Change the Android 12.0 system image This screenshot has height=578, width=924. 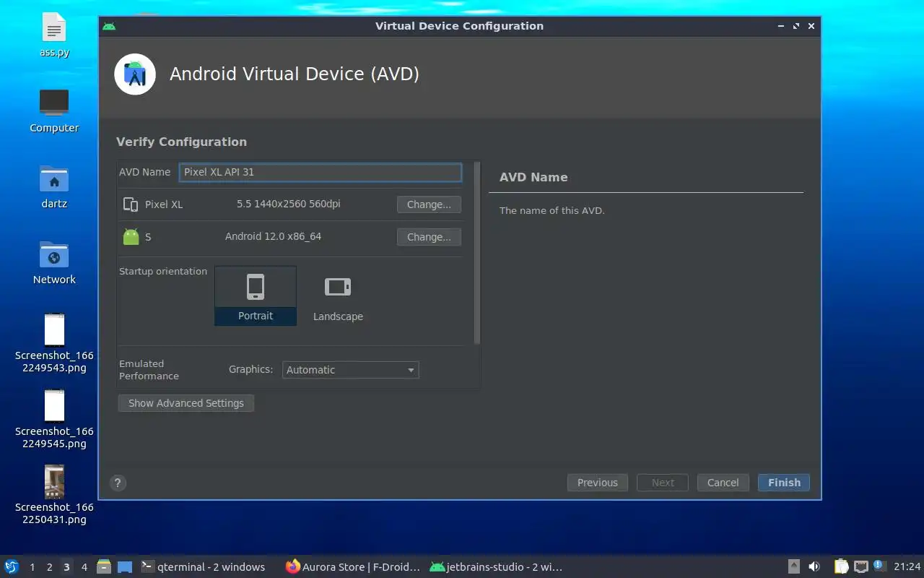coord(429,237)
